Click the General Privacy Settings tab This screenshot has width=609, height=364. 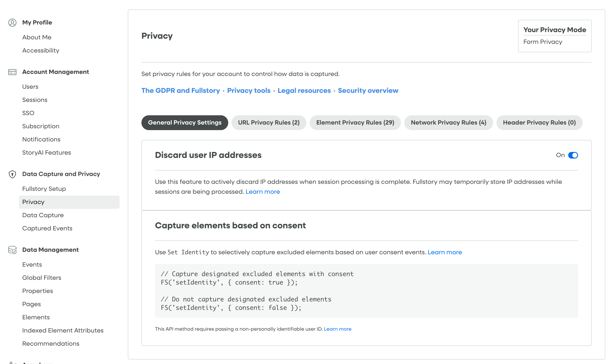coord(185,122)
